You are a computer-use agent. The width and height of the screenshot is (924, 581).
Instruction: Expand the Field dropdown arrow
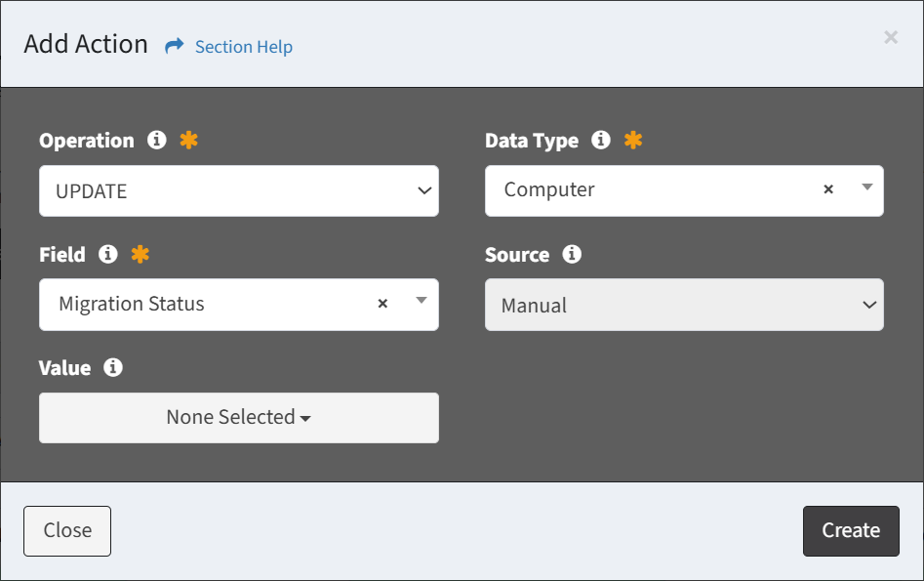[x=422, y=301]
